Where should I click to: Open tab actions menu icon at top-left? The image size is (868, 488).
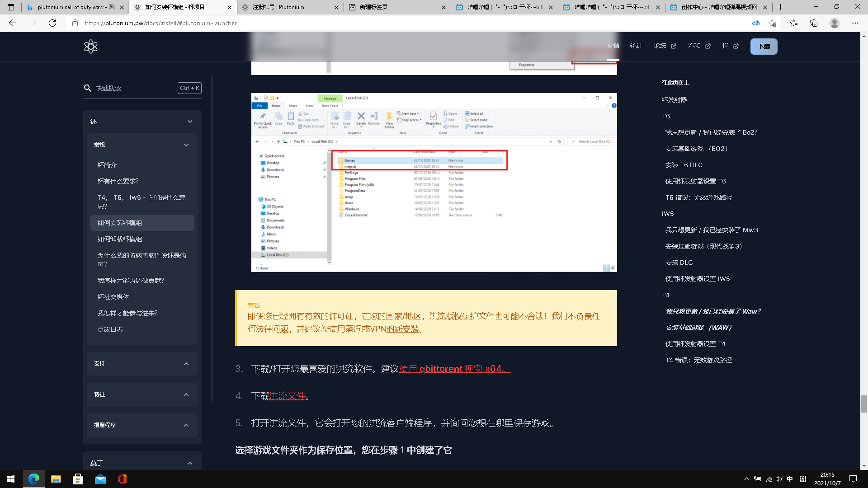[x=11, y=7]
